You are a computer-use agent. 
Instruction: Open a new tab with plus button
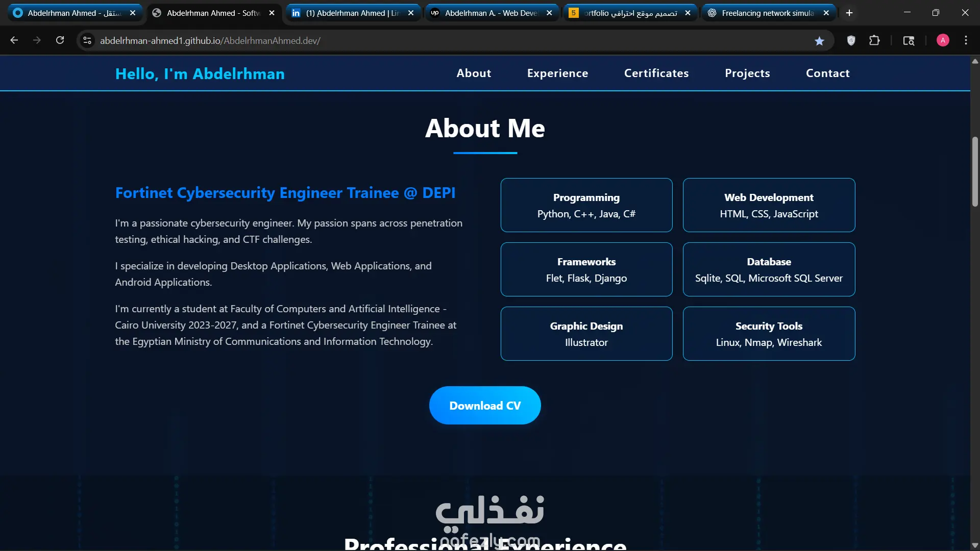point(849,13)
